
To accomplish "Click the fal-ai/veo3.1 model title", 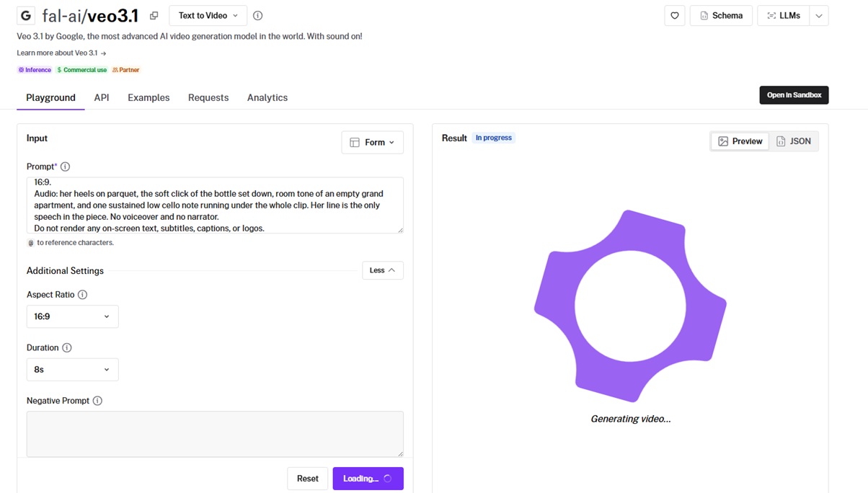I will (90, 16).
